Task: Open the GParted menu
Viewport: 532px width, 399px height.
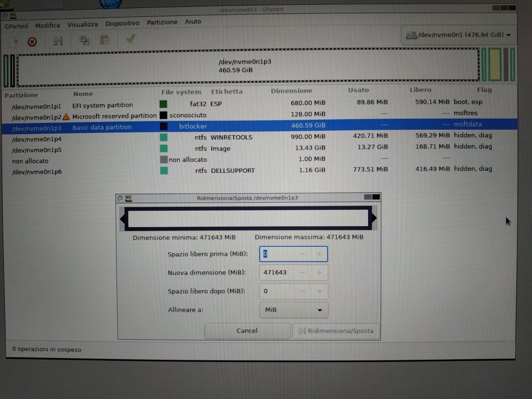Action: click(x=16, y=26)
